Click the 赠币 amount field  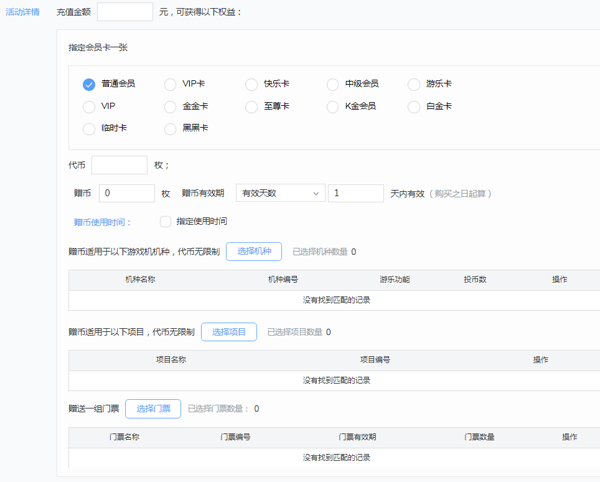pos(127,193)
